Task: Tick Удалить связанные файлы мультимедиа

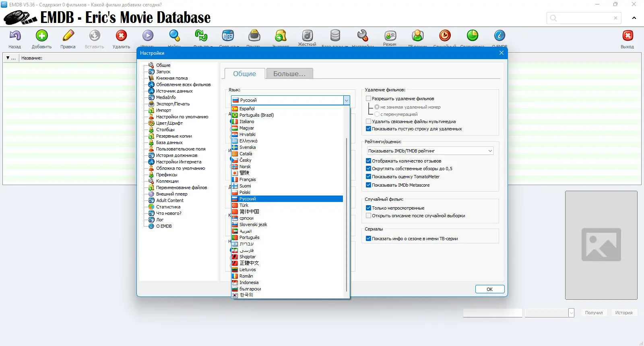Action: (x=368, y=122)
